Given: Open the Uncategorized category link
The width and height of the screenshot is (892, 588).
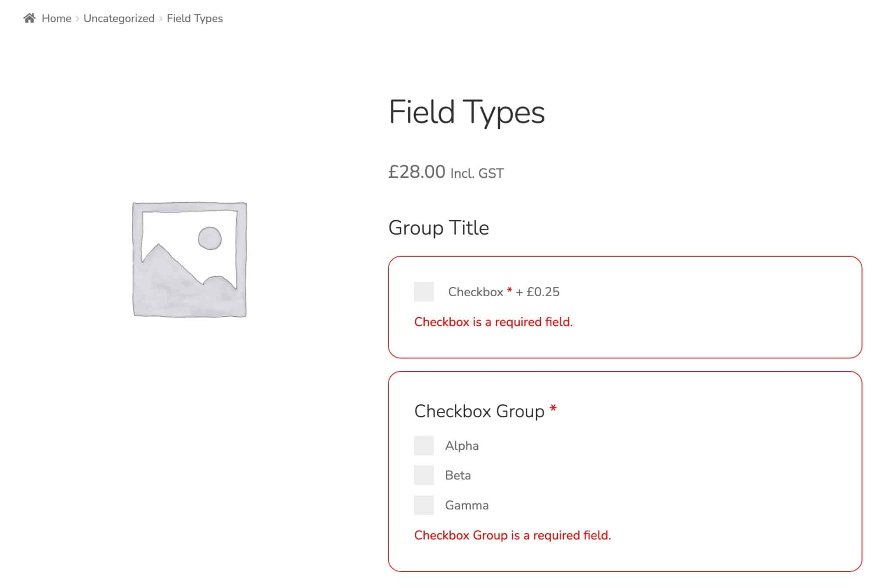Looking at the screenshot, I should [x=118, y=18].
